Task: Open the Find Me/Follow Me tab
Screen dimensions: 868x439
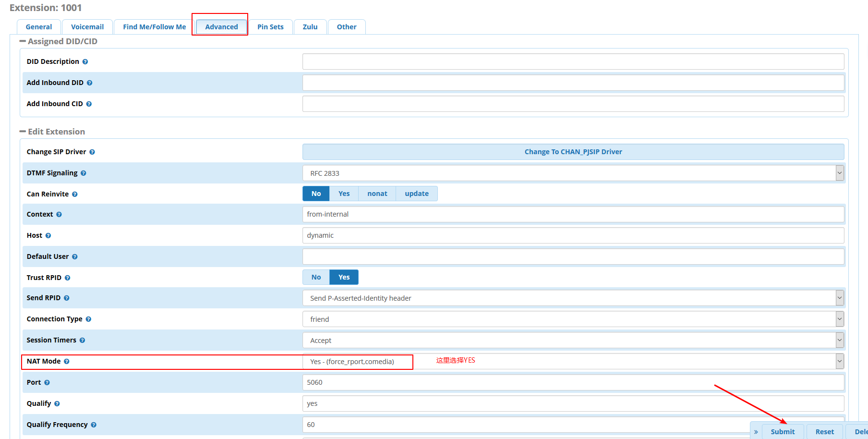Action: click(x=155, y=27)
